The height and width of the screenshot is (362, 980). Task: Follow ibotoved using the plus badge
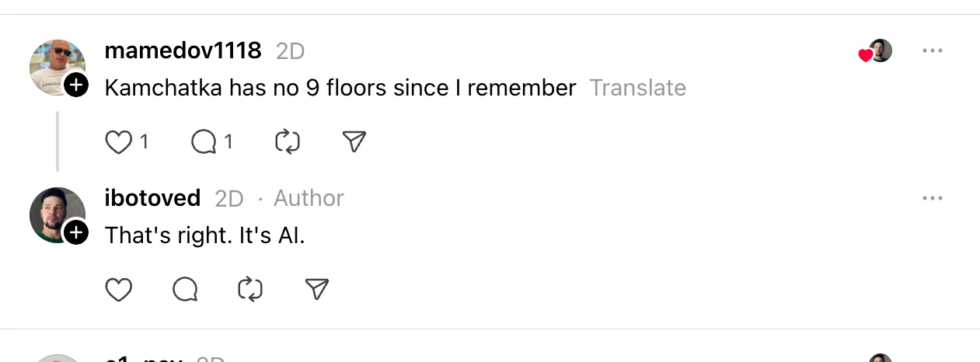click(76, 232)
